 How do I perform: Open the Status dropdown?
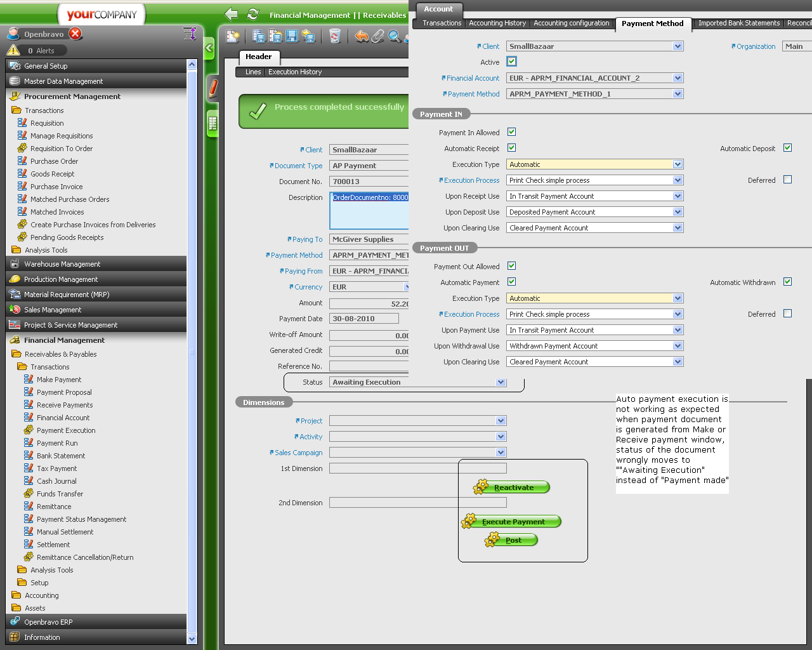[x=501, y=382]
